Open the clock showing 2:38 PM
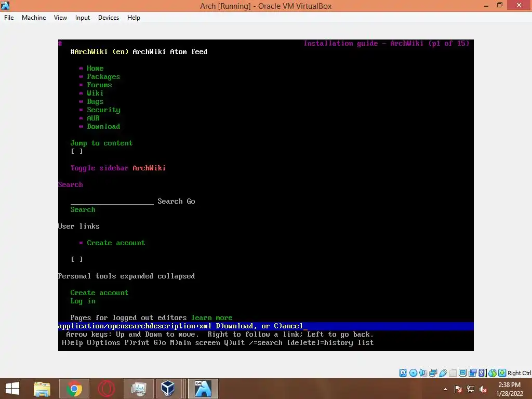532x399 pixels. 510,389
